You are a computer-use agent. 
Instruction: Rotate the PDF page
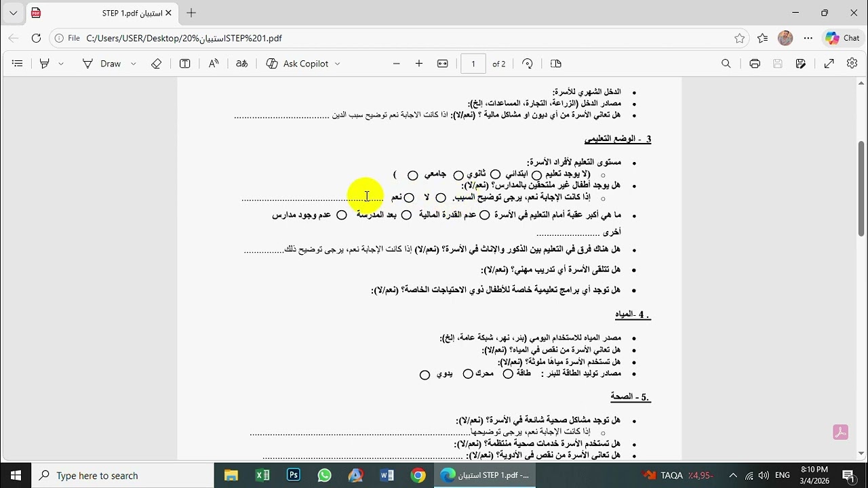(x=528, y=64)
